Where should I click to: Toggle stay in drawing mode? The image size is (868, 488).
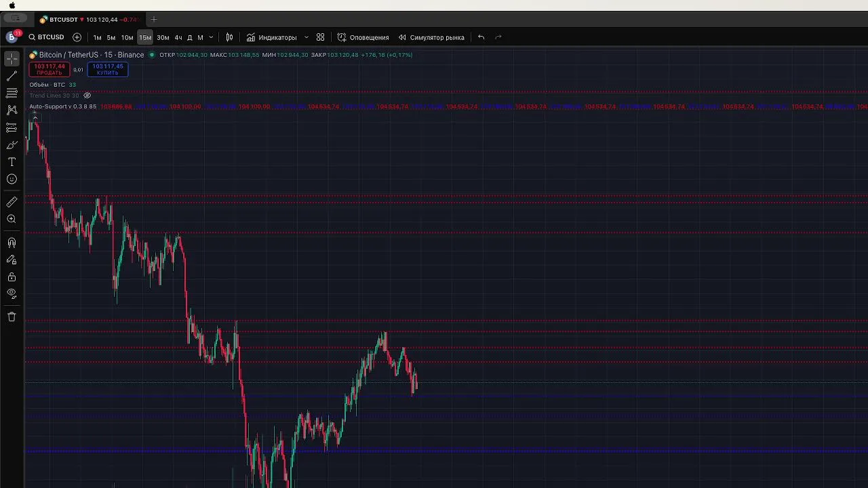12,260
